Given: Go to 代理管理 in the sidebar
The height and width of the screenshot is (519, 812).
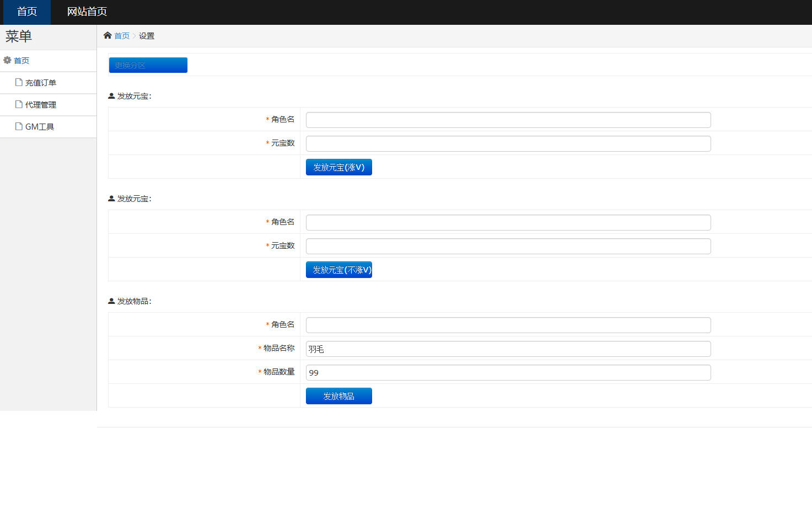Looking at the screenshot, I should coord(41,105).
